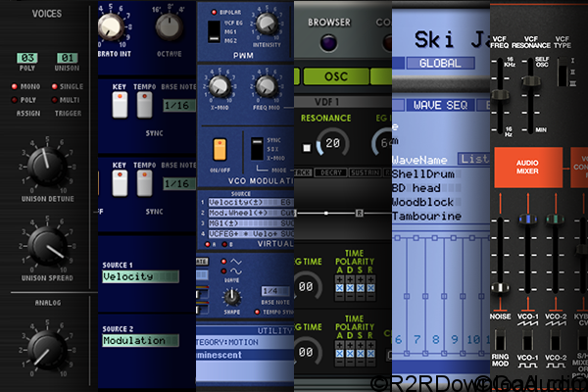Screen dimensions: 588x392
Task: Turn the UNISON DETUNE knob
Action: click(x=47, y=167)
